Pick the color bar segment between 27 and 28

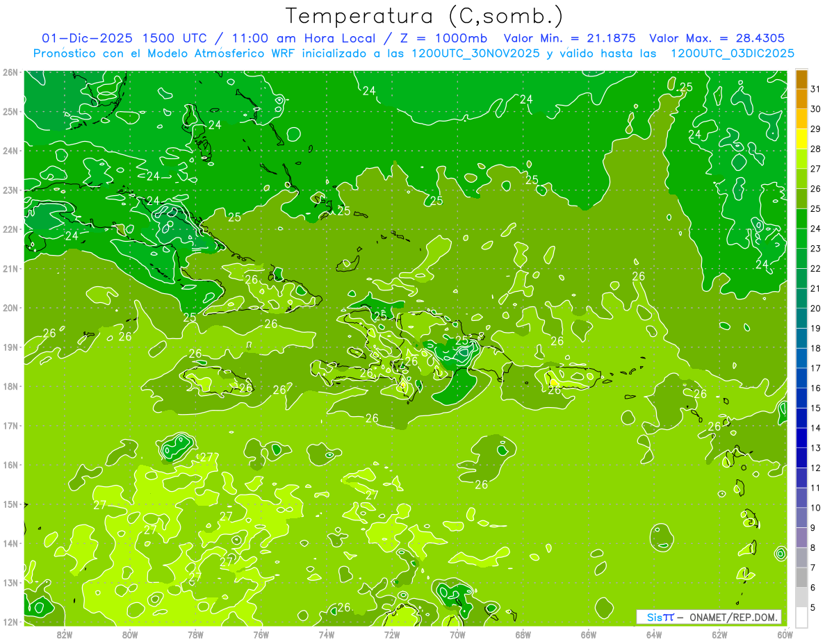pyautogui.click(x=801, y=158)
